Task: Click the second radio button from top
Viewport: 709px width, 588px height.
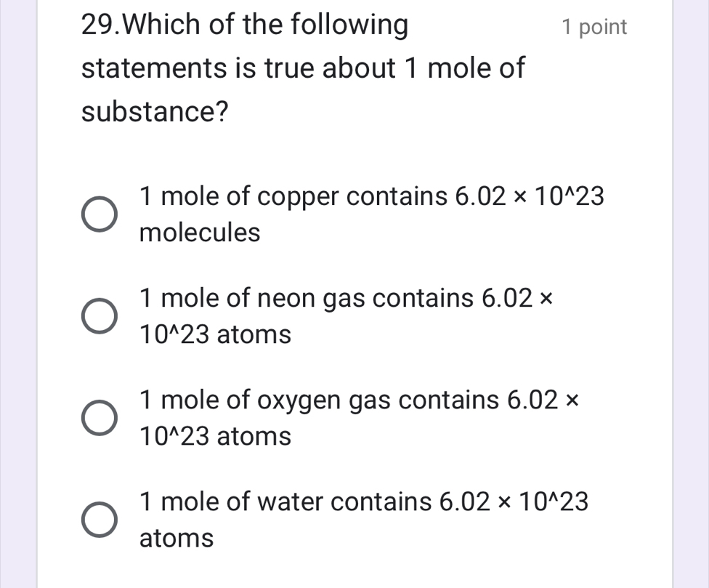Action: tap(99, 315)
